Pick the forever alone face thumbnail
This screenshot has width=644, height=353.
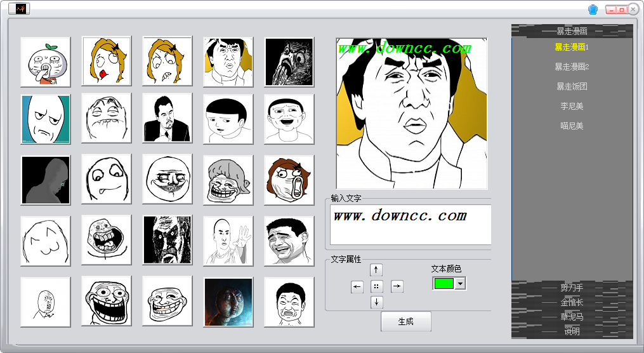[107, 239]
